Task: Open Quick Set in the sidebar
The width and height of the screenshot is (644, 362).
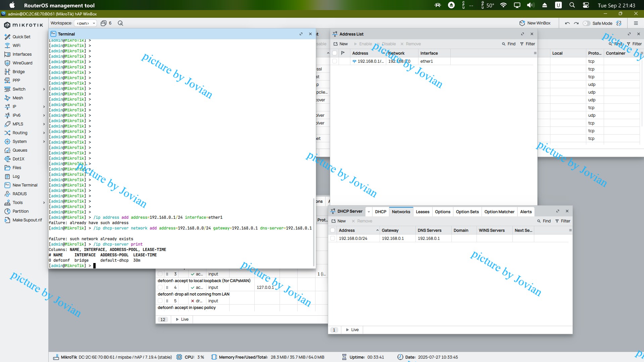Action: click(21, 37)
